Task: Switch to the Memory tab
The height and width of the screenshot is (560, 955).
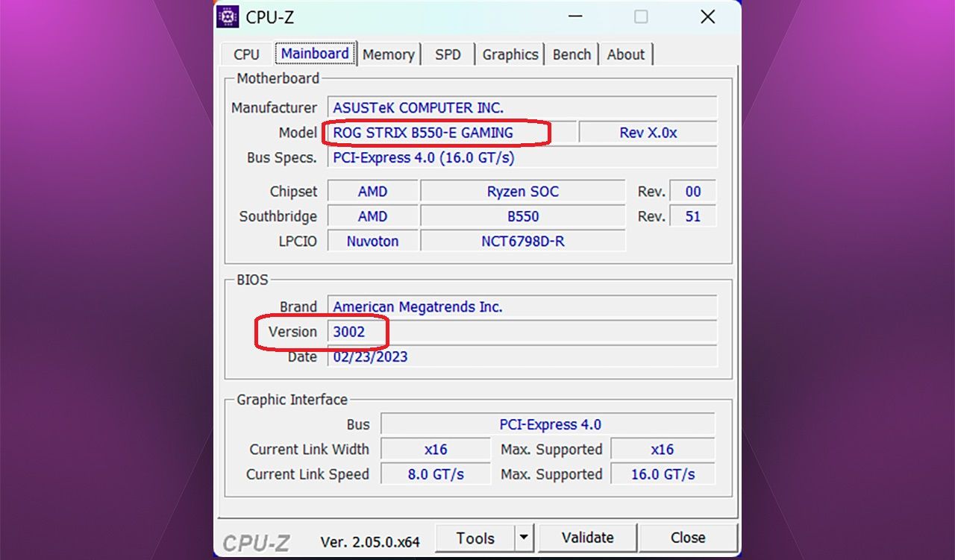Action: [x=388, y=54]
